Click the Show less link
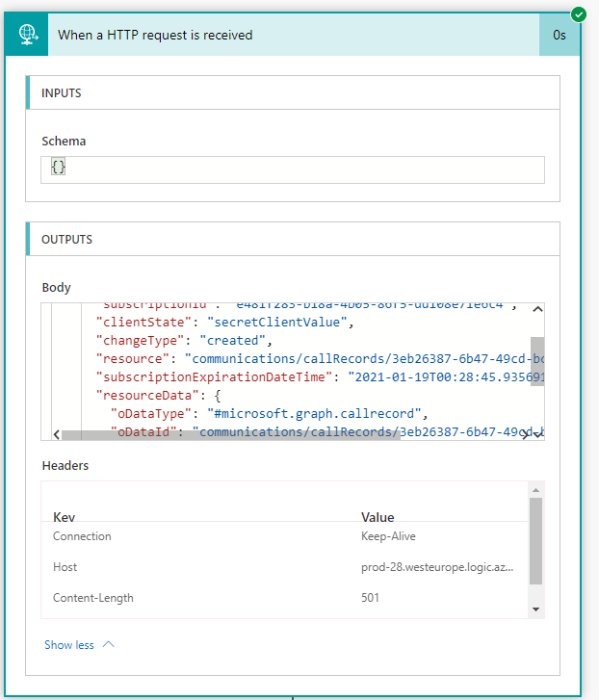Screen dimensions: 599x700 tap(69, 645)
